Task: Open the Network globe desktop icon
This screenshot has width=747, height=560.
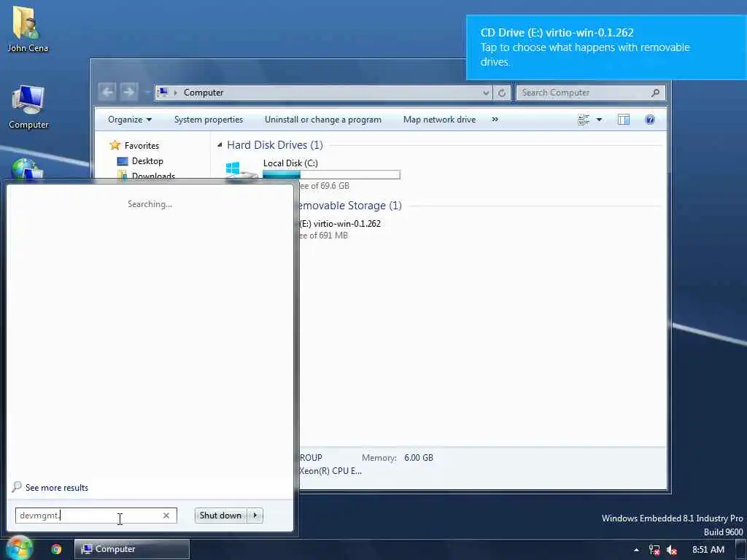Action: click(27, 169)
